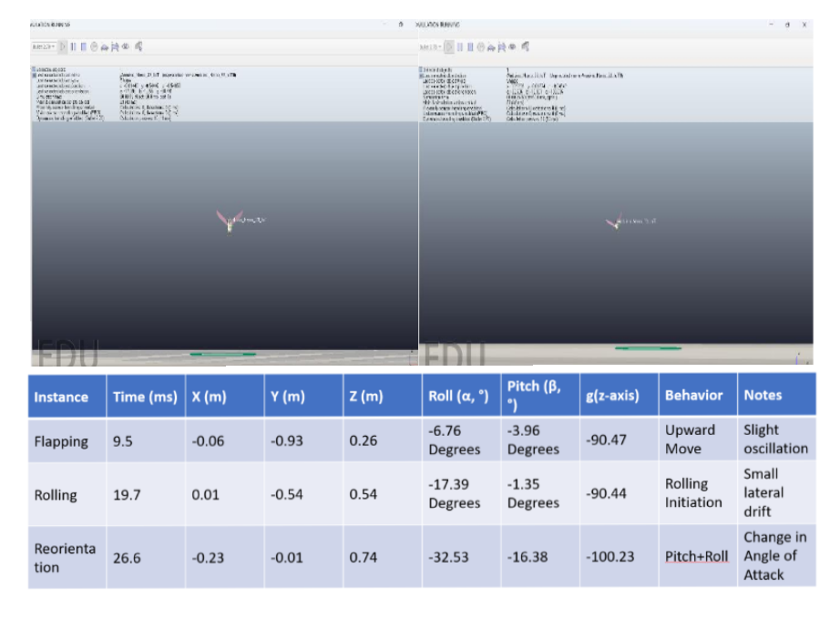Toggle real-time mode in the right toolbar

pos(481,46)
